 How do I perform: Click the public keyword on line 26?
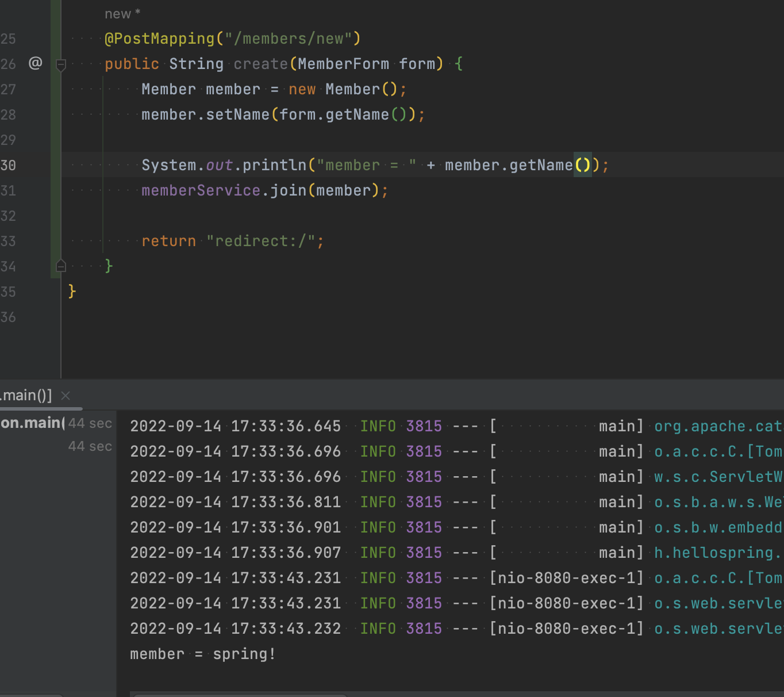point(132,64)
